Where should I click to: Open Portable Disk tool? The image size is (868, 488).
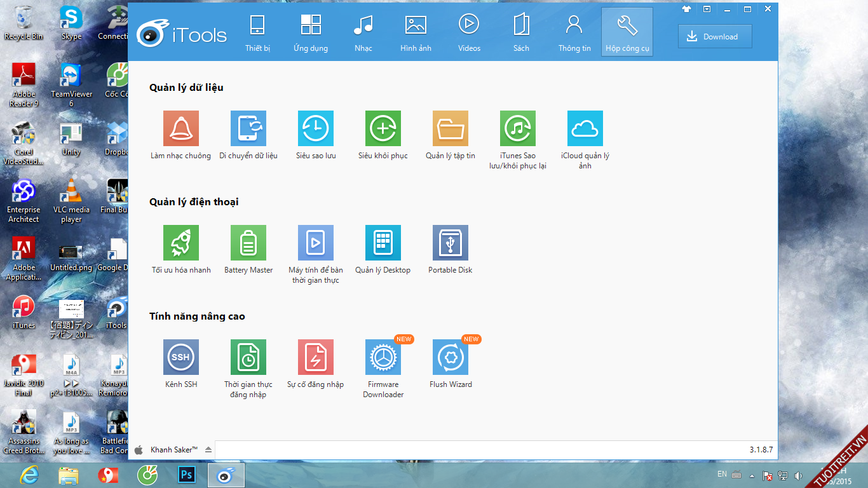tap(451, 243)
